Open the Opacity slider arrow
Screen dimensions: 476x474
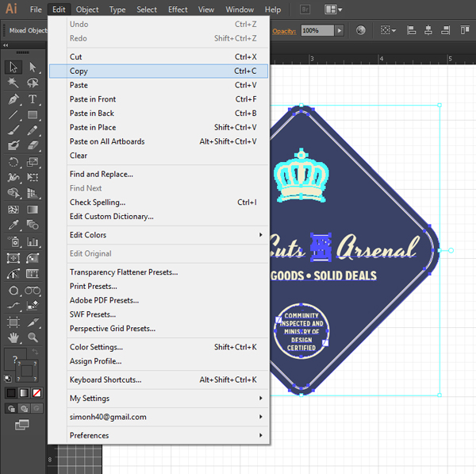[340, 30]
